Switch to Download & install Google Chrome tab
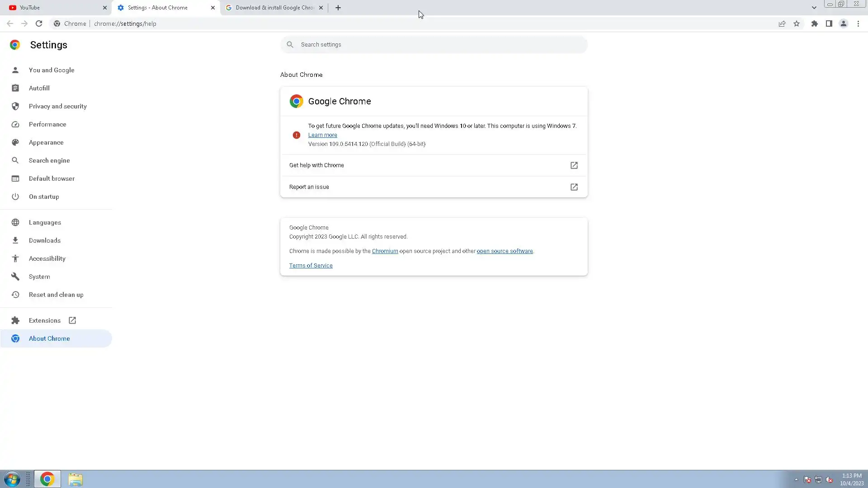The height and width of the screenshot is (488, 868). (271, 8)
